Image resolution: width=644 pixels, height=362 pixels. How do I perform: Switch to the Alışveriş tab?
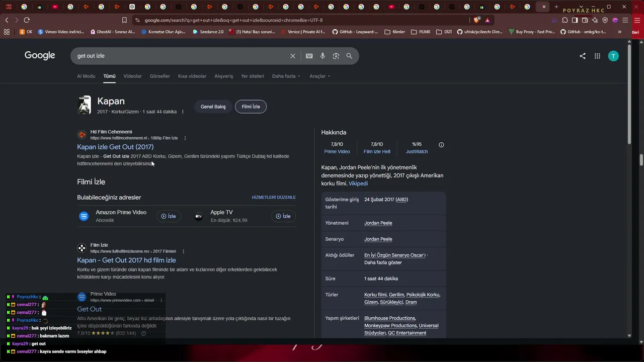[x=224, y=76]
